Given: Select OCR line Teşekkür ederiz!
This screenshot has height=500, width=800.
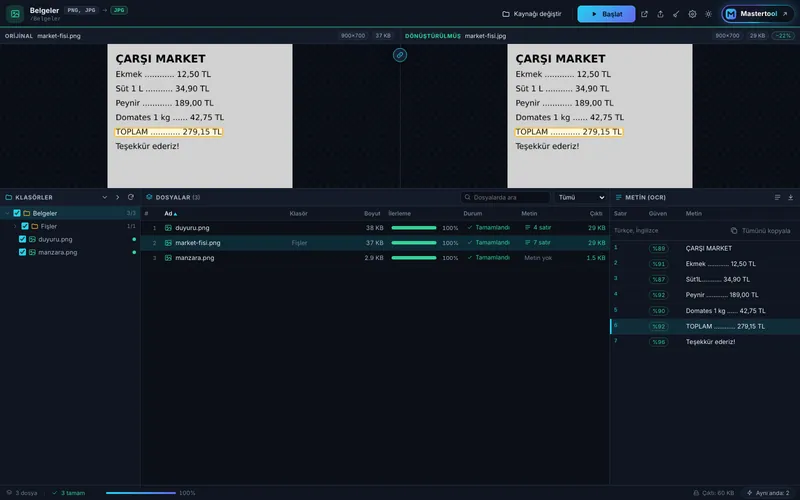Looking at the screenshot, I should point(705,342).
